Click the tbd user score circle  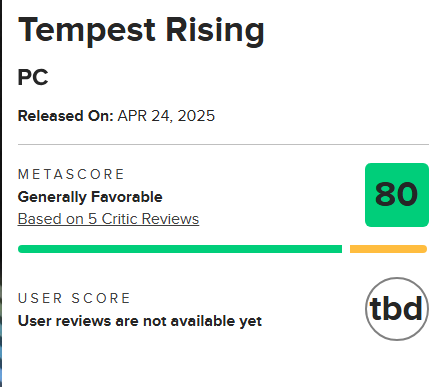(x=397, y=309)
